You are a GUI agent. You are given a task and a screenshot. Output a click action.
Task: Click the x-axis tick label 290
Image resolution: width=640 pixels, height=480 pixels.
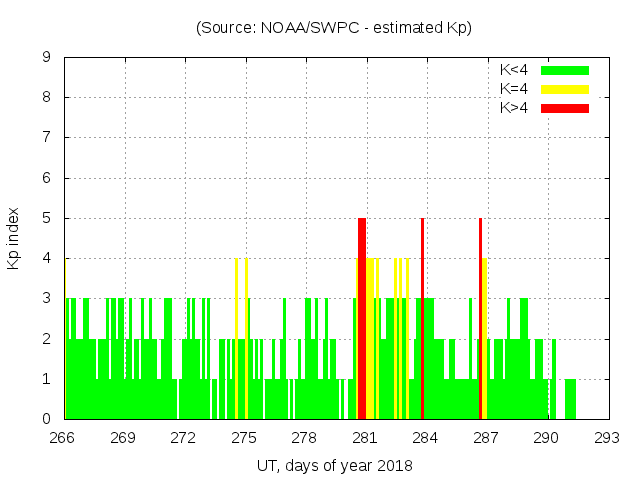pos(546,438)
